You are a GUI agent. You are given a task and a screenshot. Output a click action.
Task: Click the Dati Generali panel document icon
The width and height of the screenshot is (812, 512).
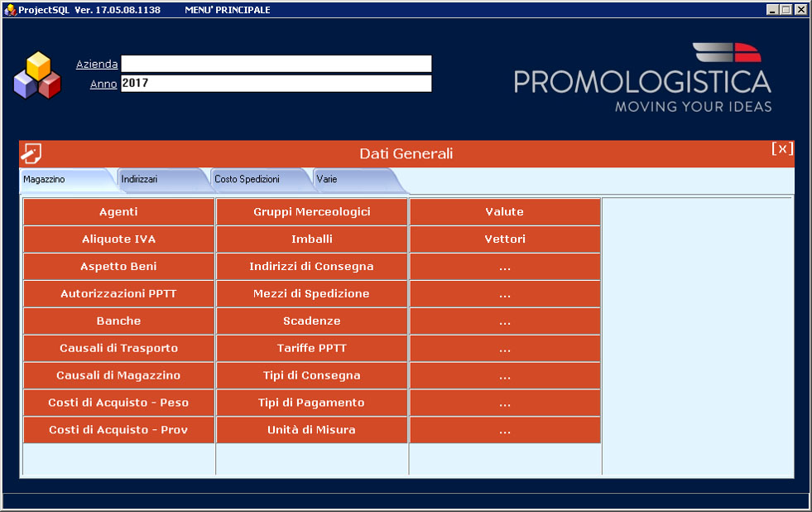click(x=32, y=153)
